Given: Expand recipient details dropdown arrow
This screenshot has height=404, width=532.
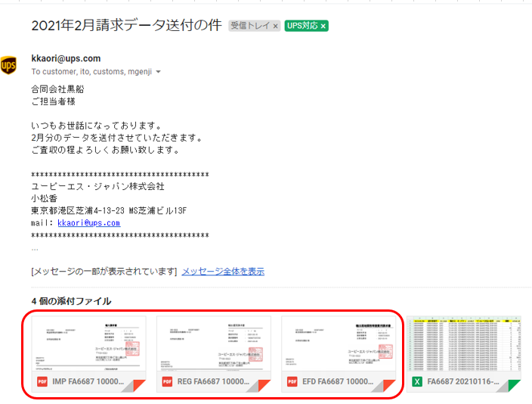Looking at the screenshot, I should pyautogui.click(x=158, y=72).
